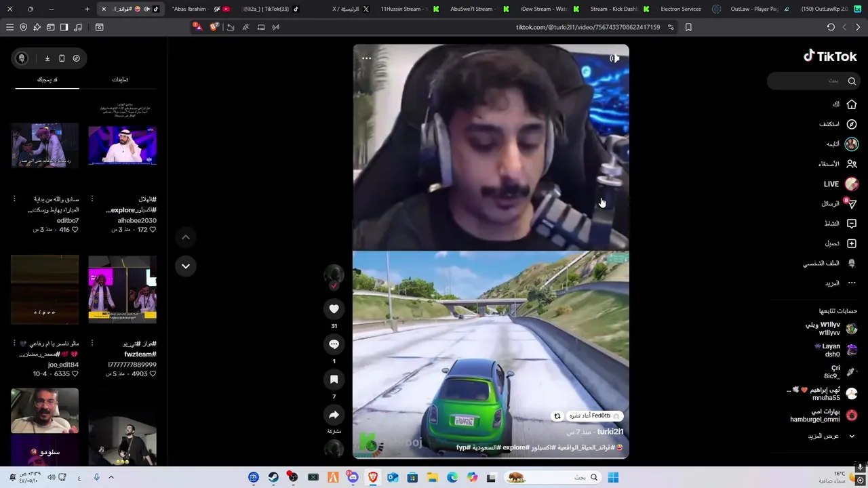Open the Upload plus icon
868x488 pixels.
point(852,243)
